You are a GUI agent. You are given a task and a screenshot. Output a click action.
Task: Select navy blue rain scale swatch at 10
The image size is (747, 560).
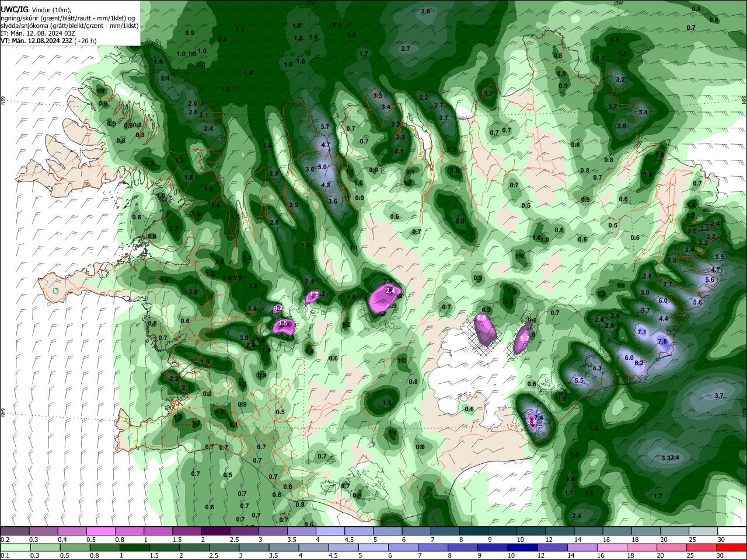(523, 548)
